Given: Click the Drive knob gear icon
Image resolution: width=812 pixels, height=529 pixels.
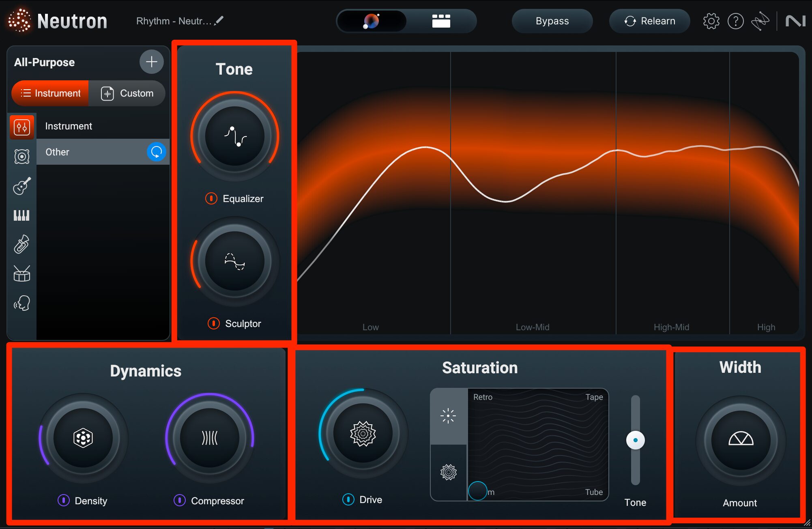Looking at the screenshot, I should pos(363,433).
